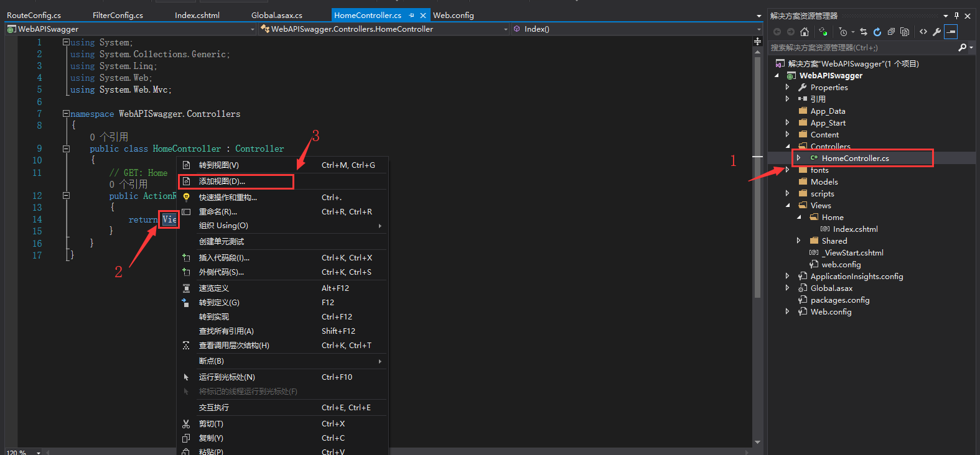
Task: Switch to the FilterConfig.cs tab
Action: click(x=118, y=15)
